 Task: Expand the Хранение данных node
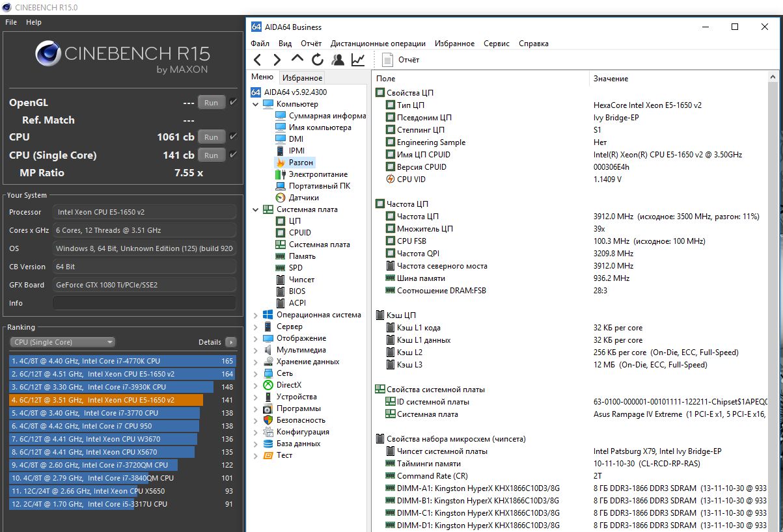pyautogui.click(x=255, y=362)
